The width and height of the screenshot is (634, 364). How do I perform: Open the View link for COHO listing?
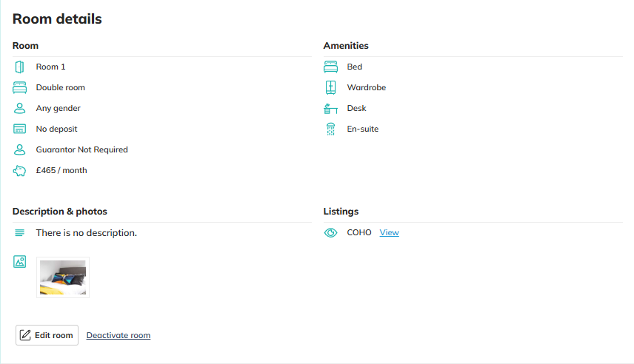389,232
